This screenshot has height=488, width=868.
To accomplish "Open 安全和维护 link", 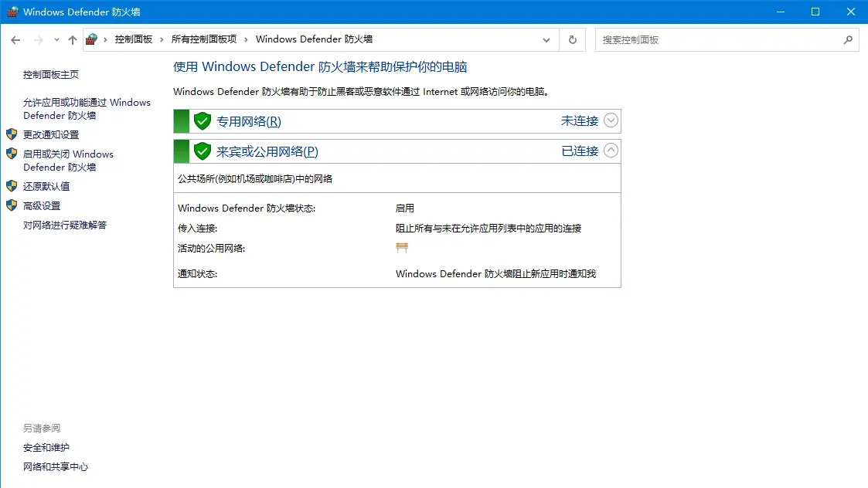I will click(46, 448).
